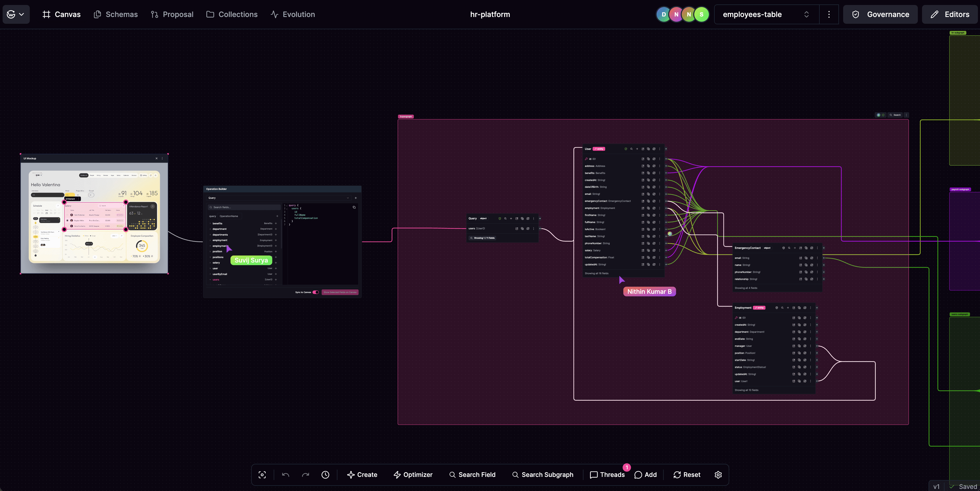The width and height of the screenshot is (980, 491).
Task: Click Show Selected Fields on Canvas
Action: 340,292
